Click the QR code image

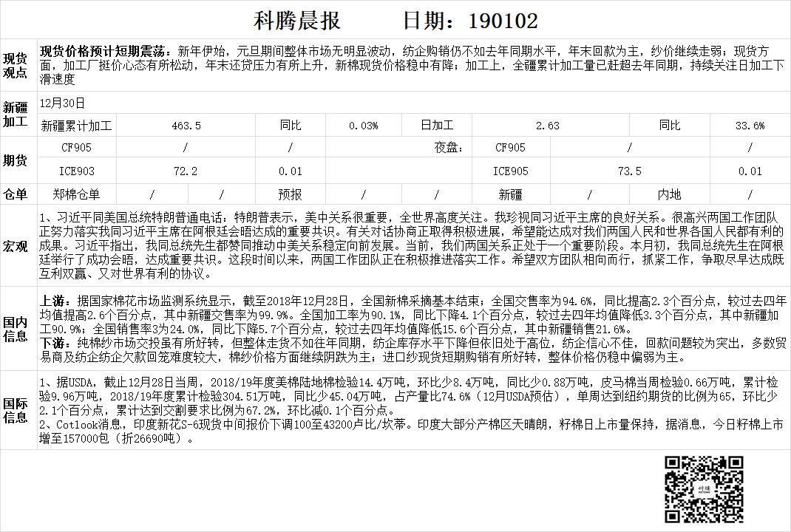[x=703, y=488]
